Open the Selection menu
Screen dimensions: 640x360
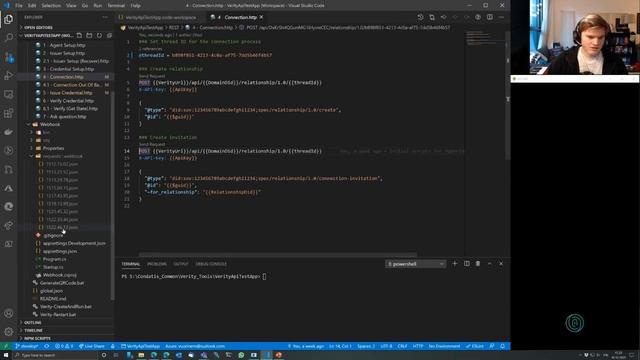pos(51,6)
